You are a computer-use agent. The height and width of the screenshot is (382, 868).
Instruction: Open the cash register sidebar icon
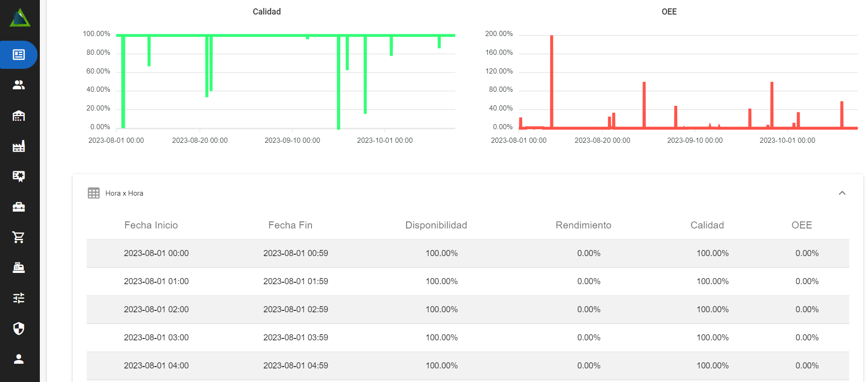19,267
